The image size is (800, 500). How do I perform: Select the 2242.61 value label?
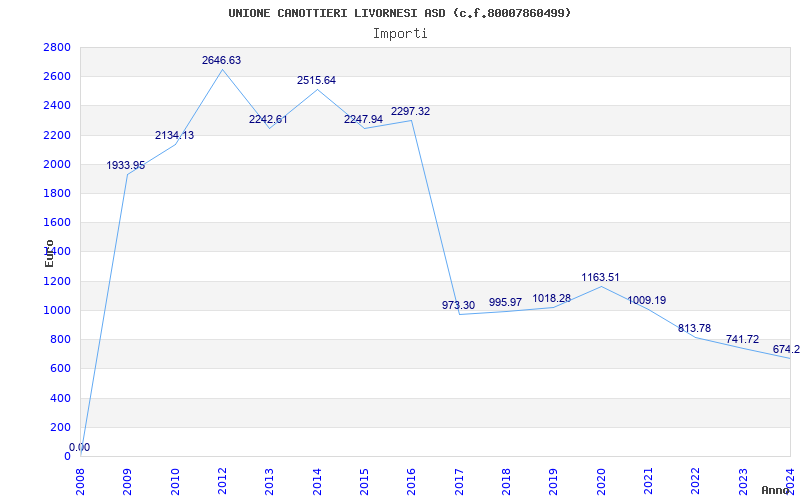(268, 119)
